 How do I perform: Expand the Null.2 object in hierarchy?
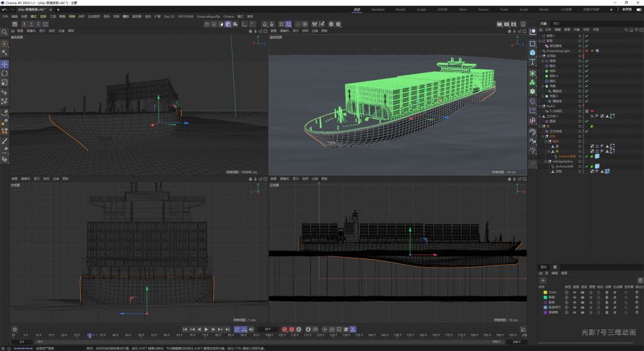pyautogui.click(x=540, y=105)
